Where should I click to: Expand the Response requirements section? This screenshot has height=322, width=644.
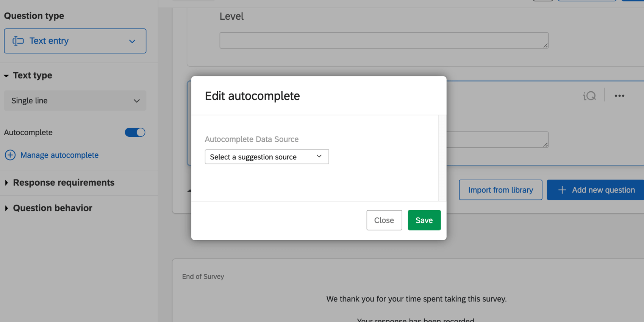6,183
